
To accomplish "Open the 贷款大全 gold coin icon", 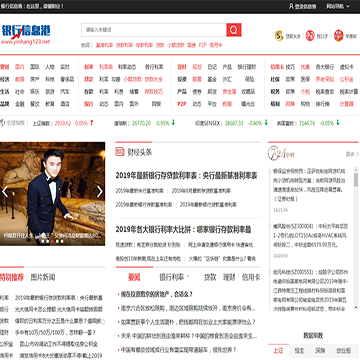I will (x=279, y=36).
